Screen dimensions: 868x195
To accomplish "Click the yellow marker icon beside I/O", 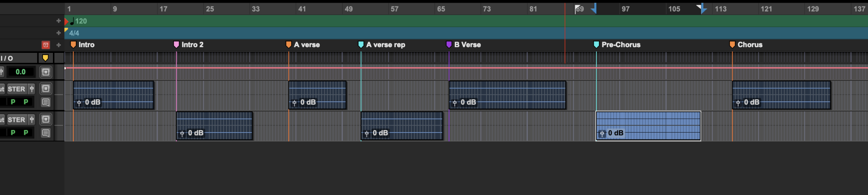I will coord(45,58).
